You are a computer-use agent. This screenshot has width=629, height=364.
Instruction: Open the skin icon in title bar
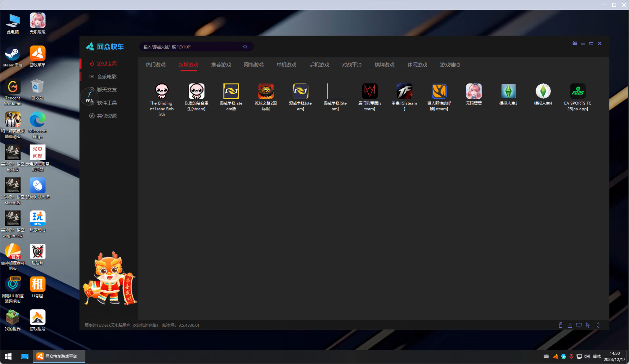click(575, 43)
